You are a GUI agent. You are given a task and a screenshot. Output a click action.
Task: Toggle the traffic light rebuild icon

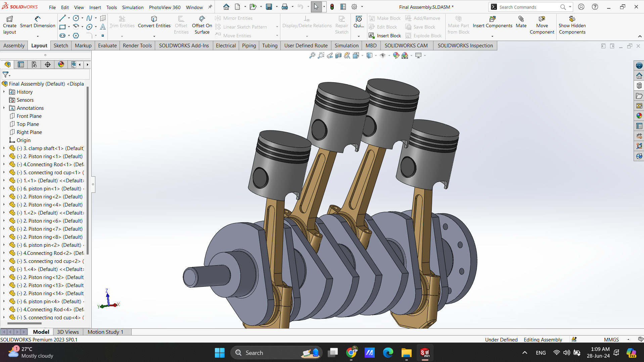coord(332,7)
